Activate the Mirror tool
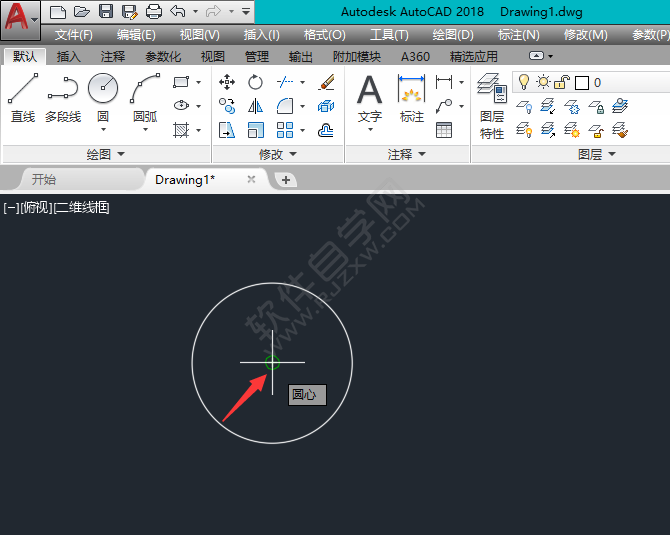Image resolution: width=670 pixels, height=535 pixels. point(255,106)
